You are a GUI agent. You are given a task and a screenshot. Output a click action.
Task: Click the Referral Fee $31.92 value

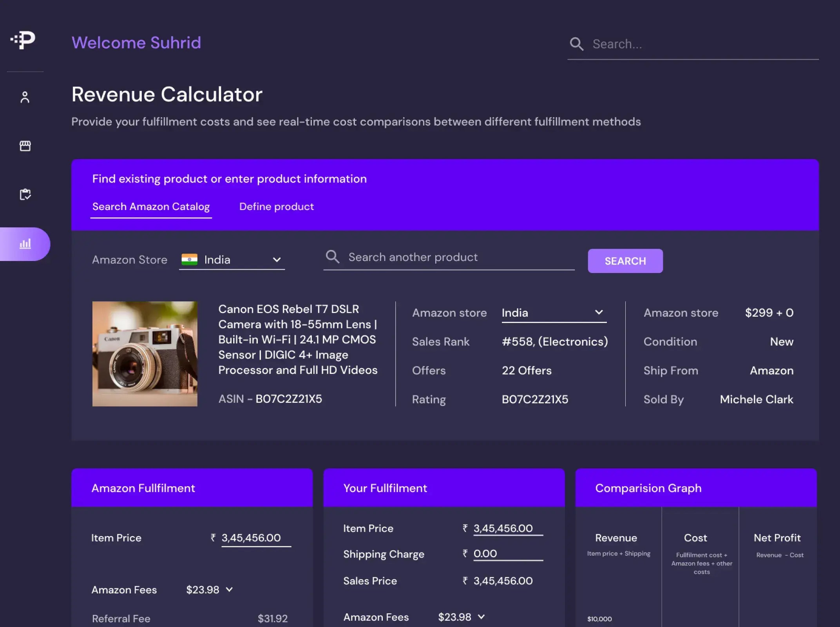point(273,619)
